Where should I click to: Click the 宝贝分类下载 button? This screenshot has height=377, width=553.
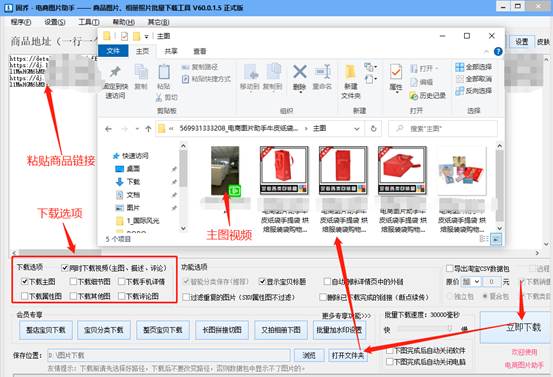tap(104, 330)
